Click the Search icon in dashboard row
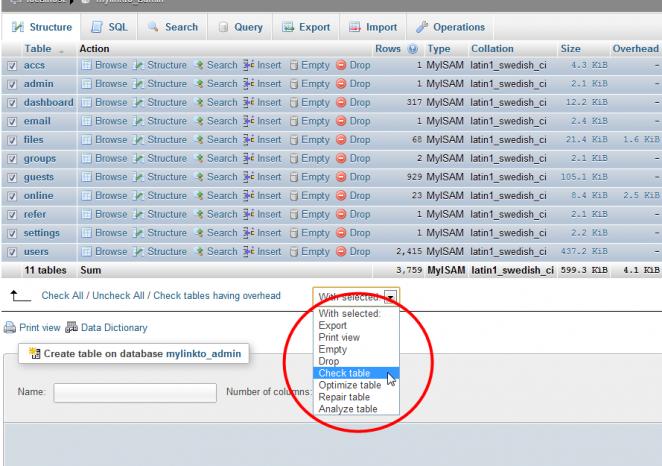This screenshot has height=466, width=662. tap(199, 103)
